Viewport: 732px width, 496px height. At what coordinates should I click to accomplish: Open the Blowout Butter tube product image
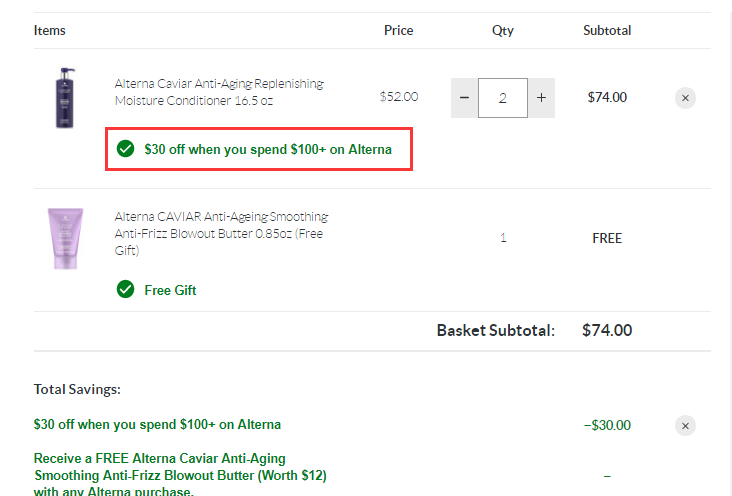[65, 238]
